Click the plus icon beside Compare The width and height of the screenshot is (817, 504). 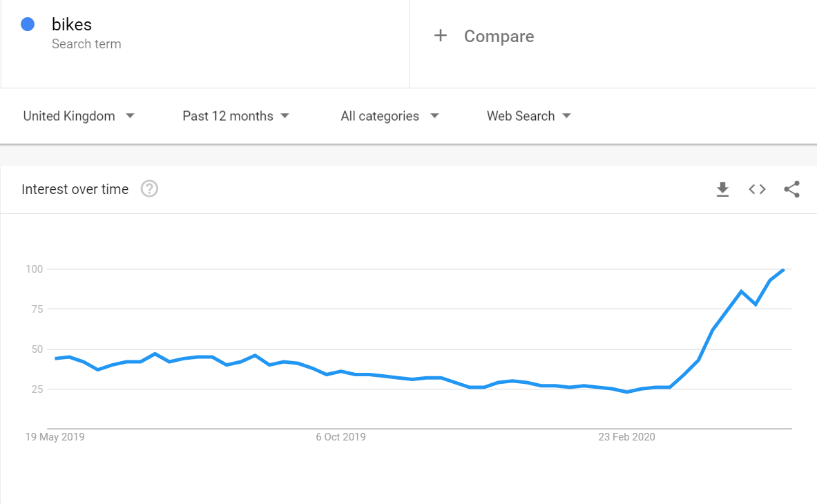[x=441, y=36]
